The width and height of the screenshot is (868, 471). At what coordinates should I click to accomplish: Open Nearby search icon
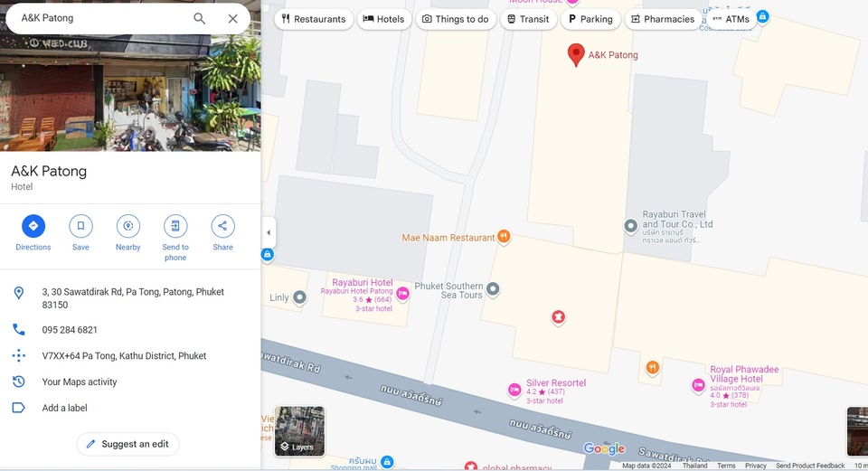click(x=127, y=226)
